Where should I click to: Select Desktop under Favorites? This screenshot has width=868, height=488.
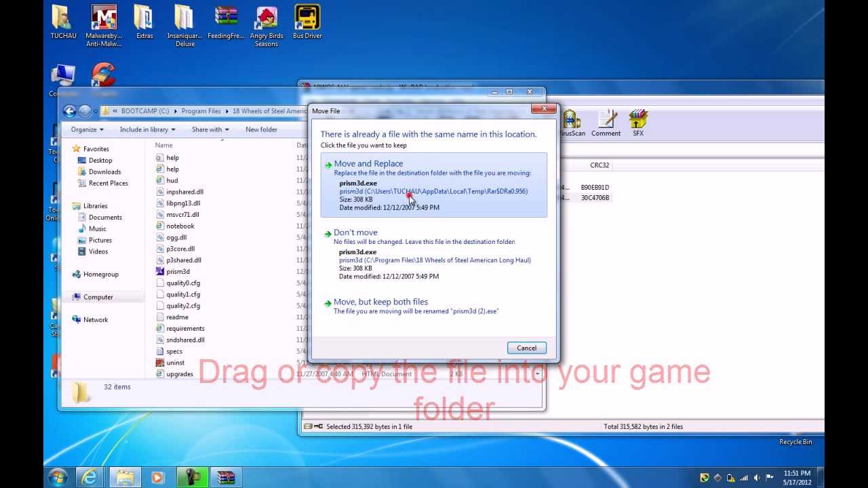coord(100,160)
